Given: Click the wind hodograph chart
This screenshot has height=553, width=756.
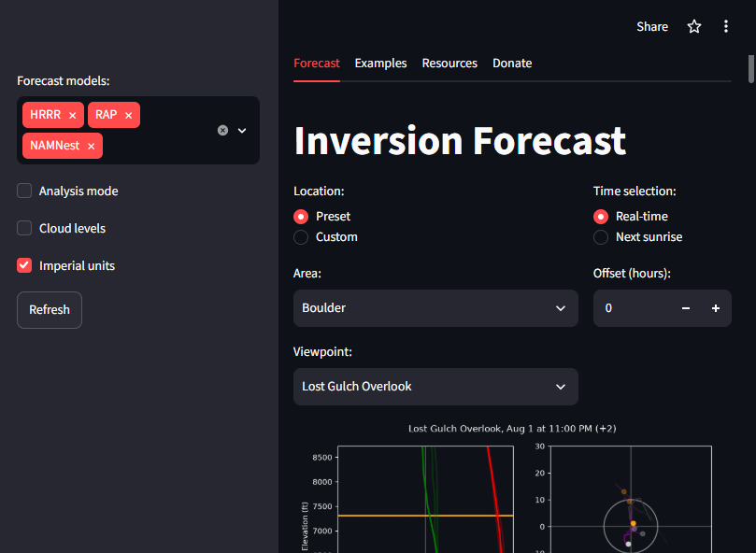Looking at the screenshot, I should tap(631, 500).
